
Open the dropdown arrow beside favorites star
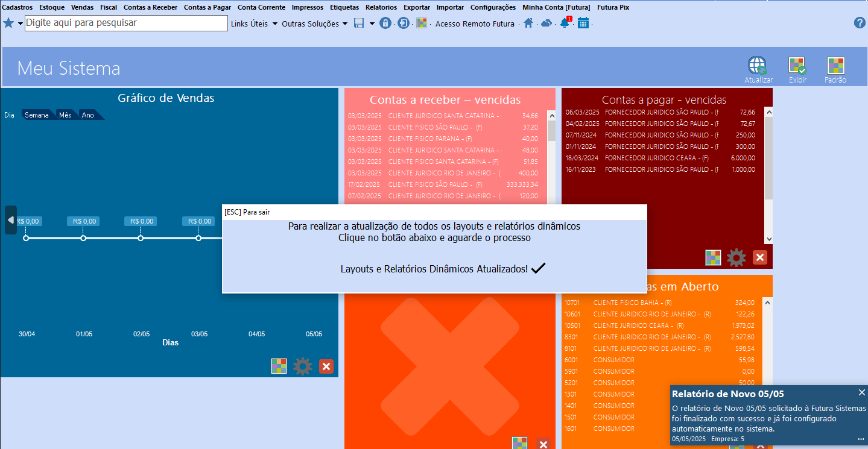21,24
